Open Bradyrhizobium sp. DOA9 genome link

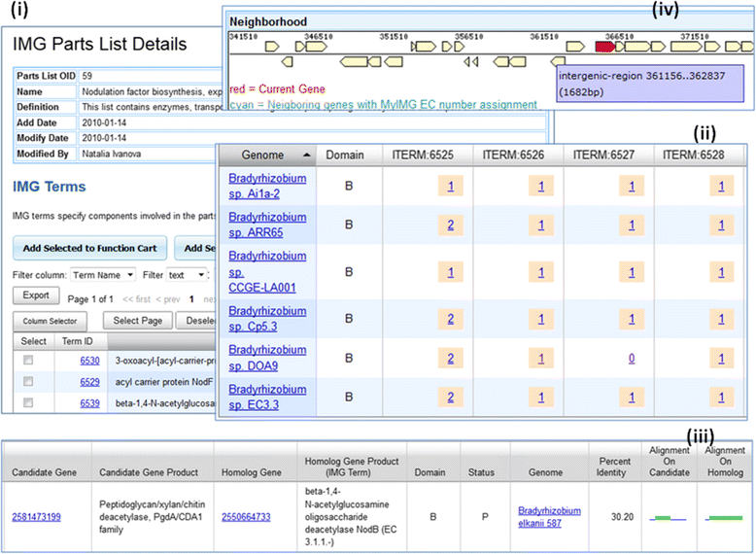point(267,358)
